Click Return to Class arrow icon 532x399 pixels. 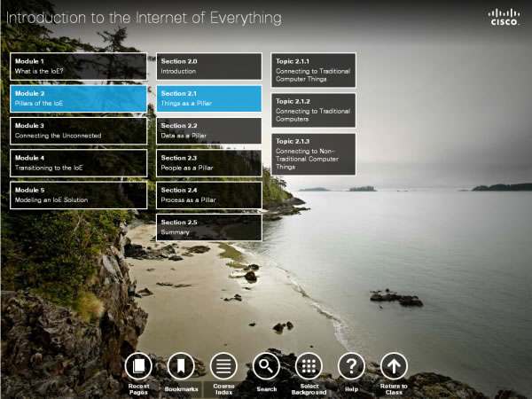coord(394,365)
